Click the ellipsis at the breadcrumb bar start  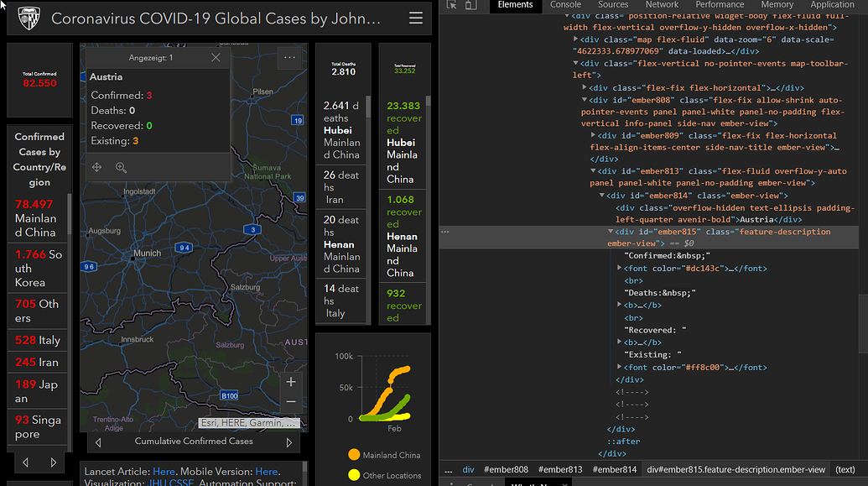[449, 470]
